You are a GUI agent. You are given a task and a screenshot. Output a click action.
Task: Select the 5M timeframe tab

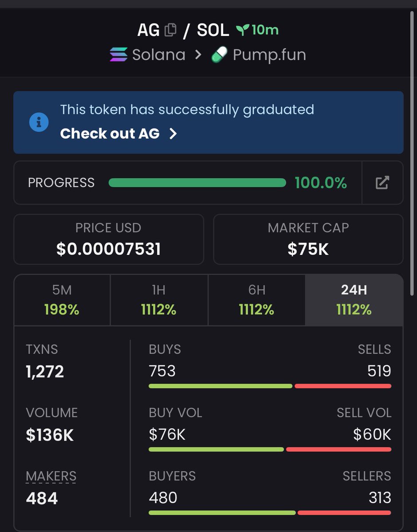point(62,300)
